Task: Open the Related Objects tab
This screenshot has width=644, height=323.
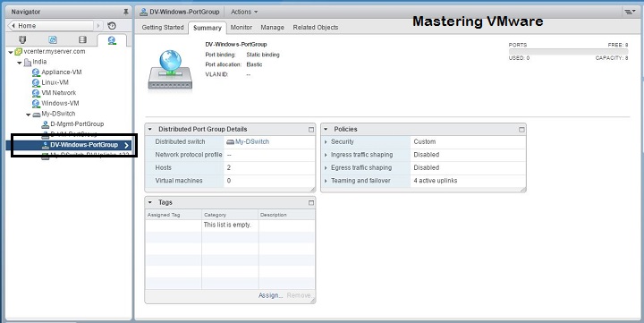Action: [316, 27]
